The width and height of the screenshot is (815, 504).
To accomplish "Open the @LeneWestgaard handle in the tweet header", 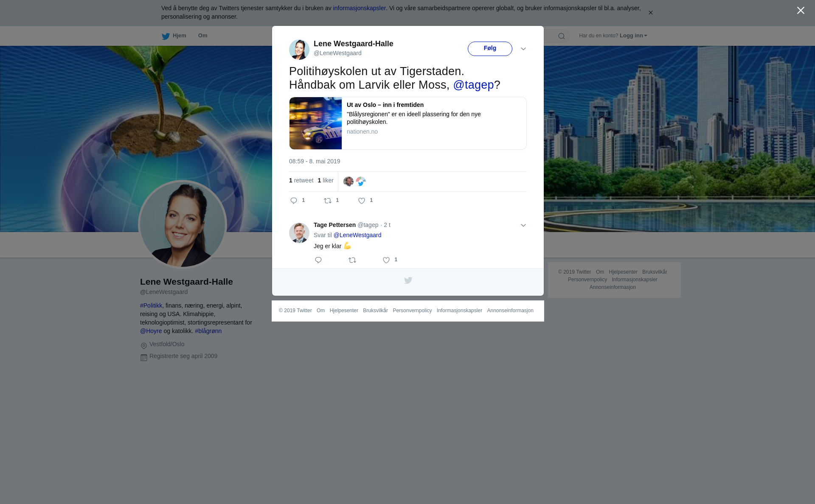I will (x=337, y=53).
